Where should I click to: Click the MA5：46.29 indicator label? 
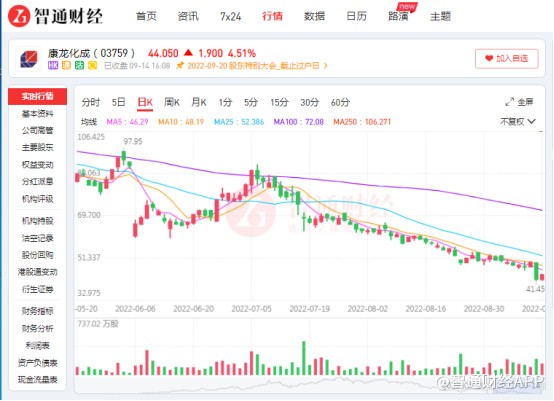coord(127,122)
